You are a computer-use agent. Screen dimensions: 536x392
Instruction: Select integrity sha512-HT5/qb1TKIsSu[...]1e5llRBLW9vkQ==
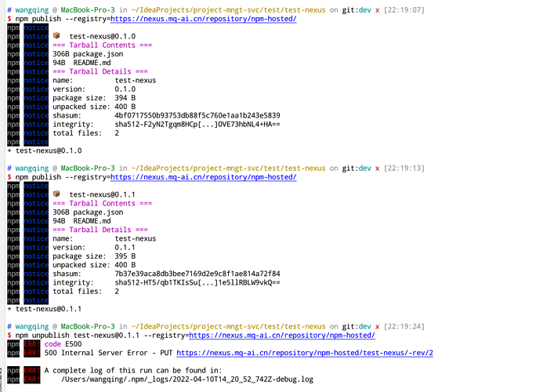pyautogui.click(x=197, y=283)
